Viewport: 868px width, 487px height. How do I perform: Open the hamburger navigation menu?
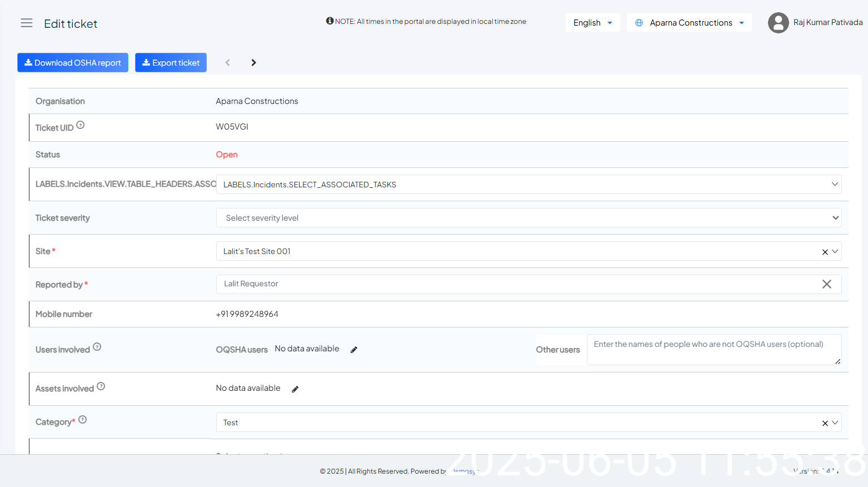click(x=27, y=23)
